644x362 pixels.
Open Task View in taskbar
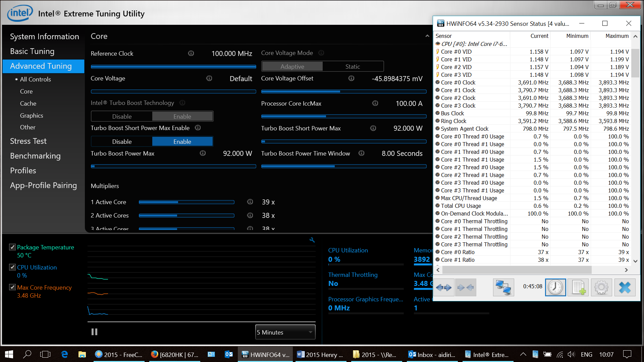tap(45, 354)
